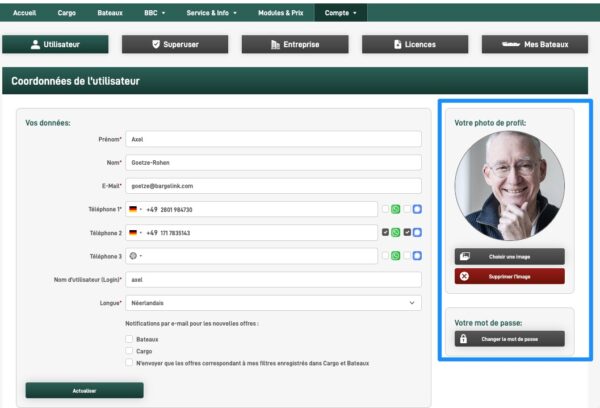Click the Nom d'utilisateur (Login) field
This screenshot has width=600, height=408.
(x=274, y=280)
